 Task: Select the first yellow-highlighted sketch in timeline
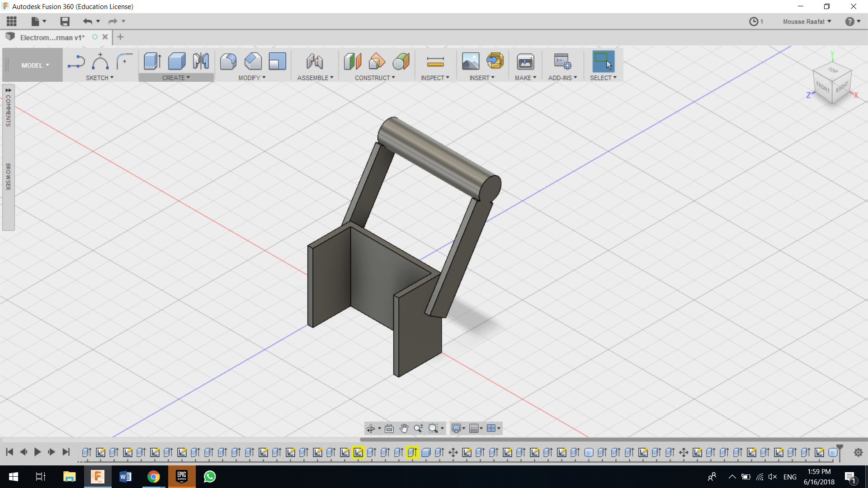click(358, 452)
